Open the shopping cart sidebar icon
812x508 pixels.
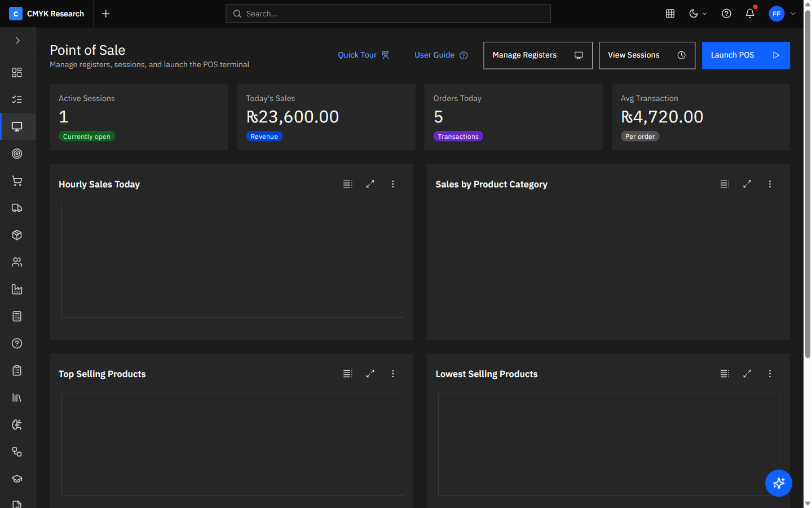[x=17, y=181]
